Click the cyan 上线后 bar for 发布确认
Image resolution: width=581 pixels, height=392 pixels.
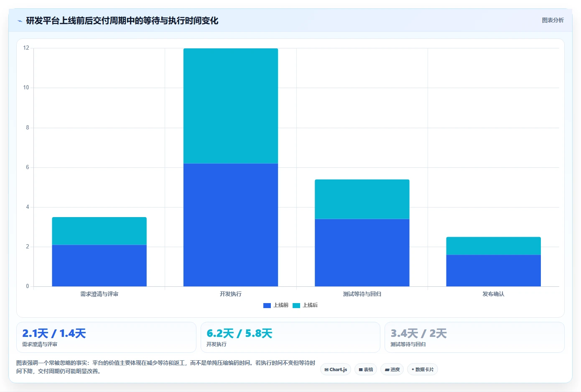coord(494,246)
